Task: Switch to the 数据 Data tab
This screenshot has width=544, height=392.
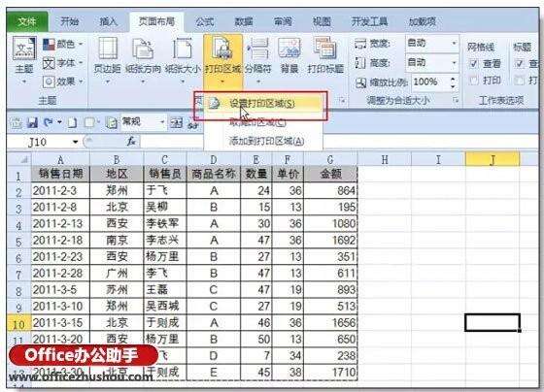Action: pyautogui.click(x=244, y=22)
